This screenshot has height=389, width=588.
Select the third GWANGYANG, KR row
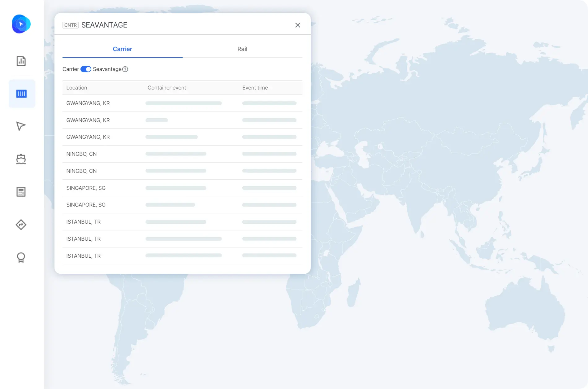(x=182, y=137)
